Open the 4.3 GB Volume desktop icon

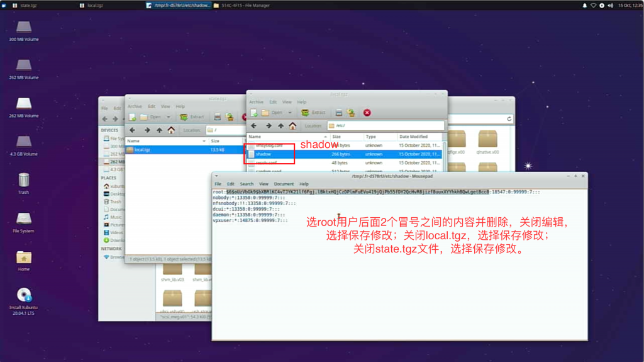coord(24,145)
